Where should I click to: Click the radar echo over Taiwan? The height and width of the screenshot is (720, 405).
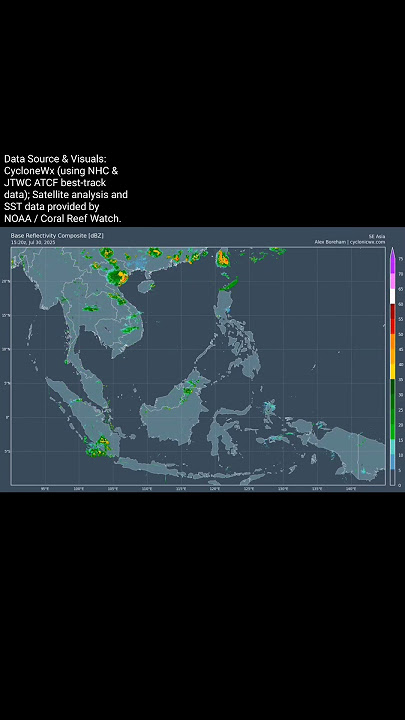[x=223, y=258]
